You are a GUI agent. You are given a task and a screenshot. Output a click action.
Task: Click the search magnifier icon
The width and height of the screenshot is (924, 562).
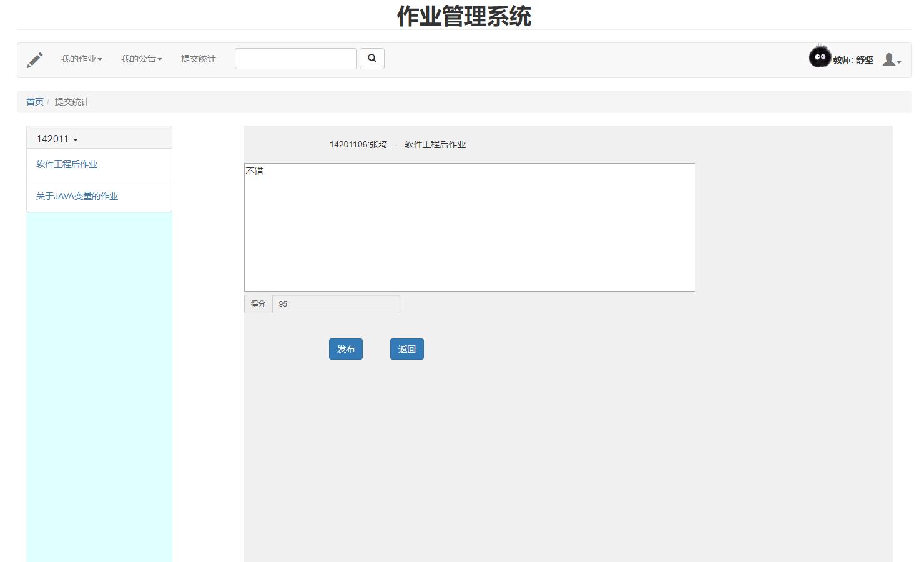click(x=372, y=58)
